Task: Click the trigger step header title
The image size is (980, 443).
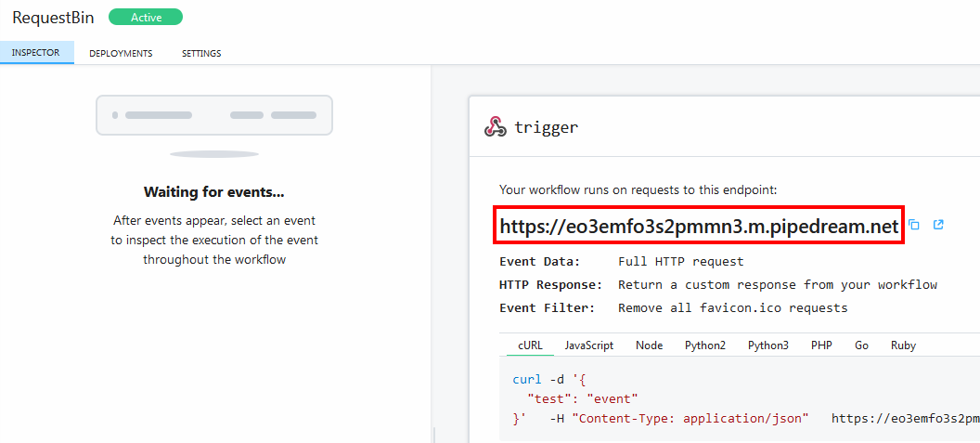Action: coord(546,128)
